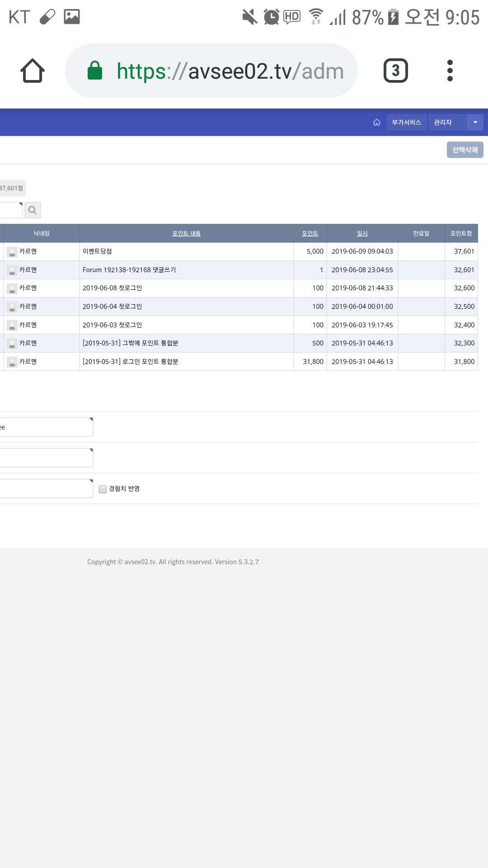This screenshot has width=488, height=868.
Task: Click the 5,000 point value
Action: (x=315, y=251)
